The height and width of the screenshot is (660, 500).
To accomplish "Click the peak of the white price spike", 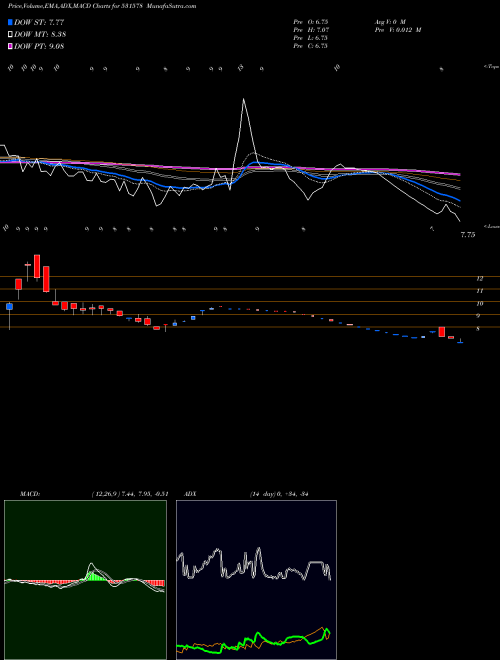I will 243,99.
